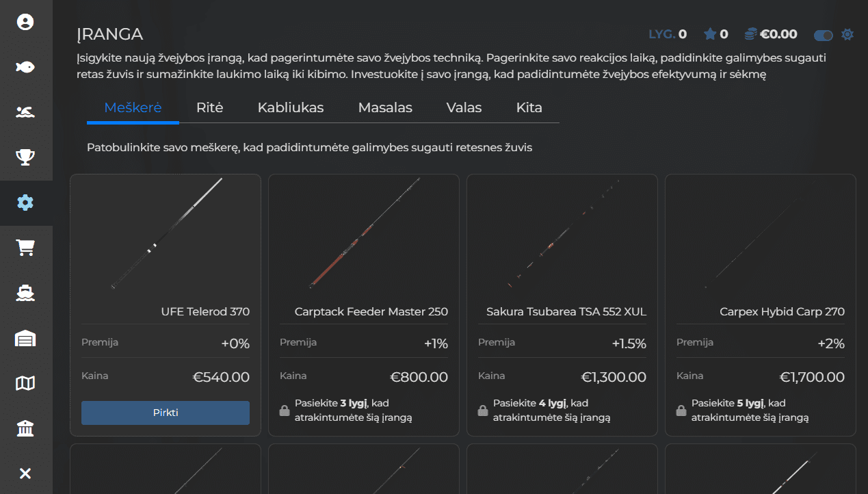Viewport: 868px width, 494px height.
Task: Open the Masalas tab
Action: [385, 107]
